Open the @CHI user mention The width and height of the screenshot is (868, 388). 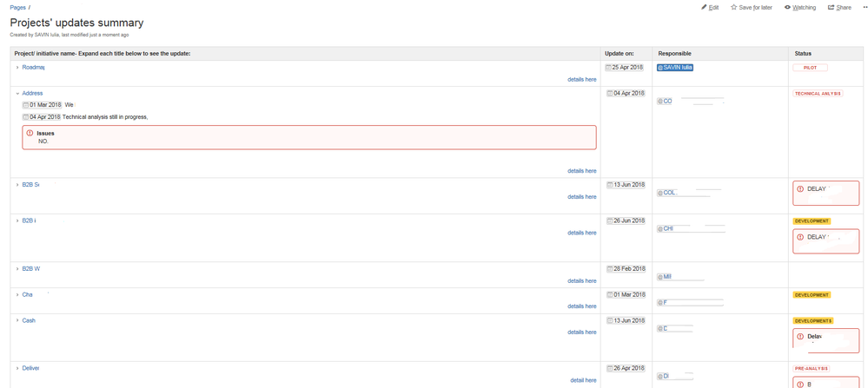665,229
